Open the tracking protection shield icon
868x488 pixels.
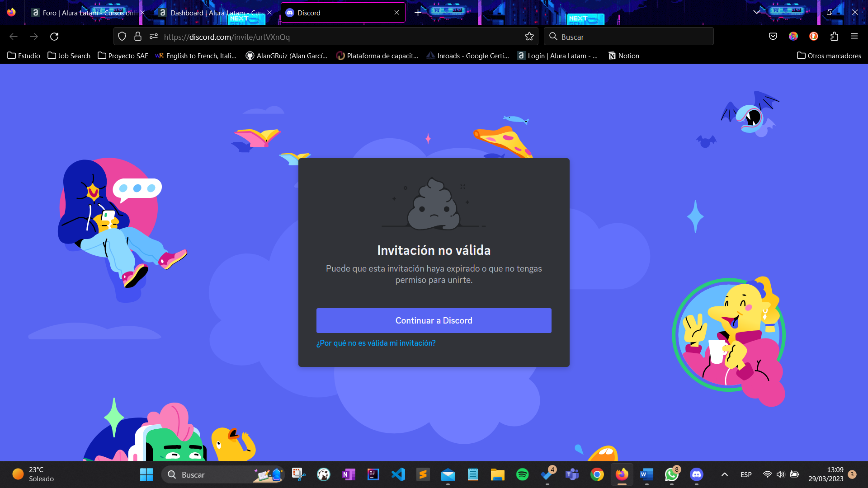[122, 37]
